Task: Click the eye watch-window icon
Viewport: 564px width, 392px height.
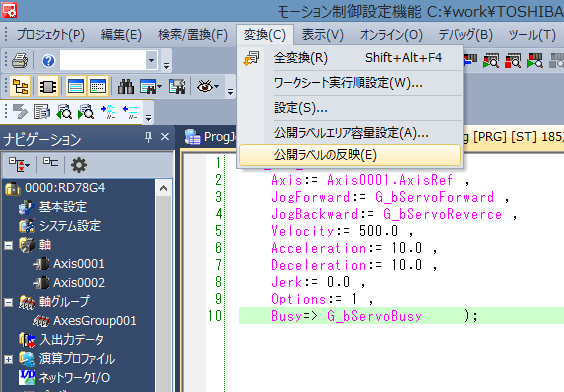Action: (205, 87)
